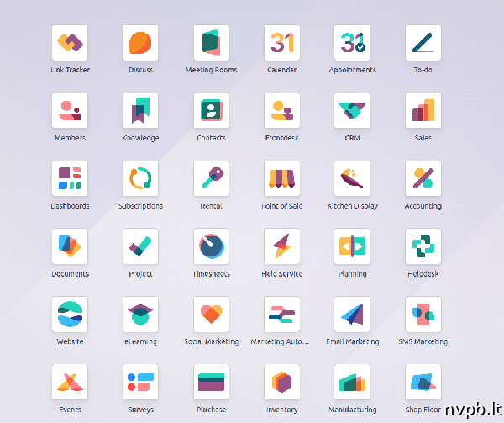Open the Social Marketing app icon
This screenshot has width=504, height=423.
212,315
